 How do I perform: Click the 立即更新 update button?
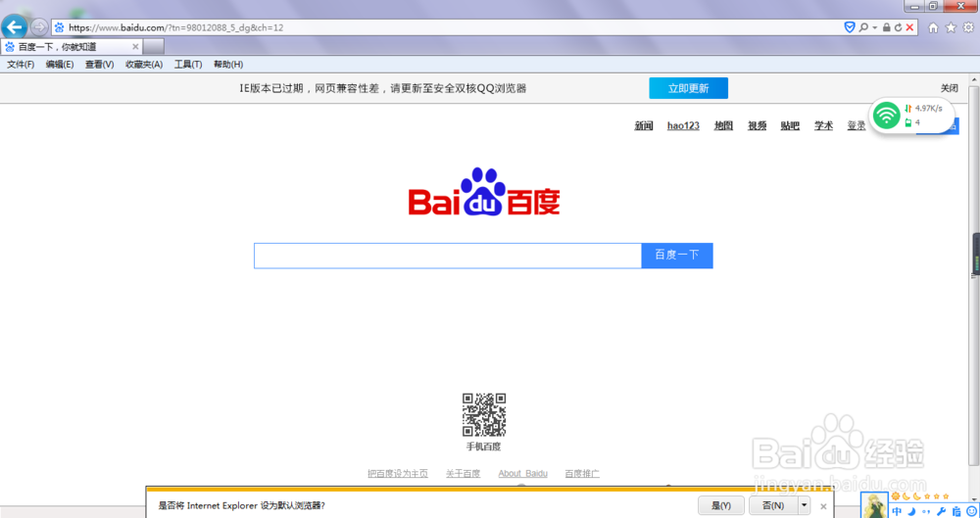[688, 88]
